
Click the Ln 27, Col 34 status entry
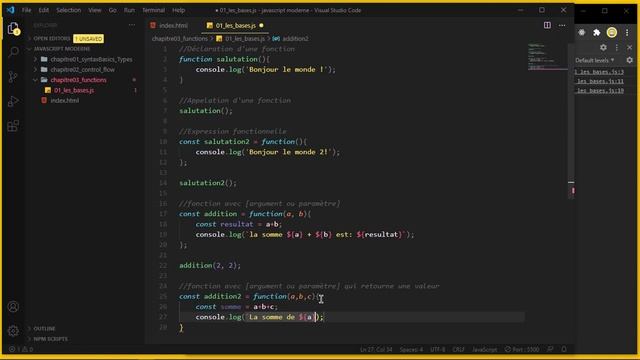point(376,349)
